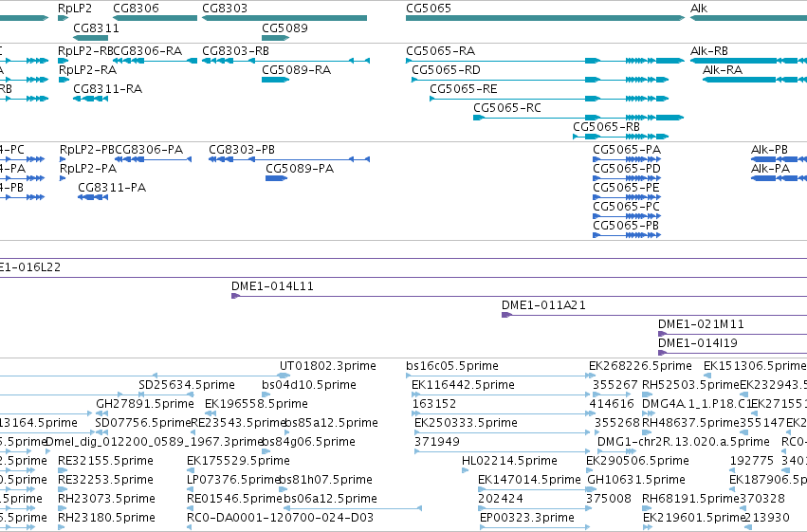
Task: Select the CG5065-PD protein label
Action: pos(627,169)
